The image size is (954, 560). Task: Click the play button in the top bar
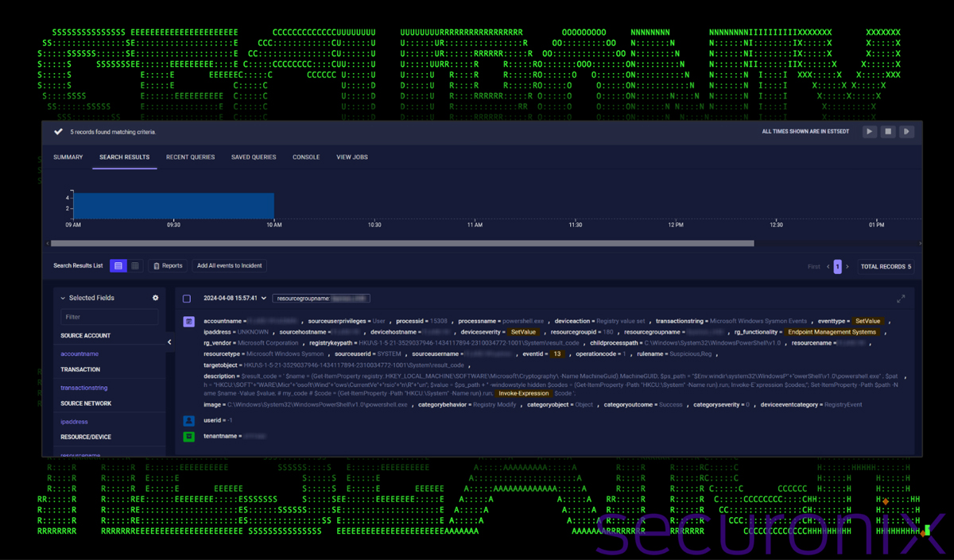pos(870,132)
